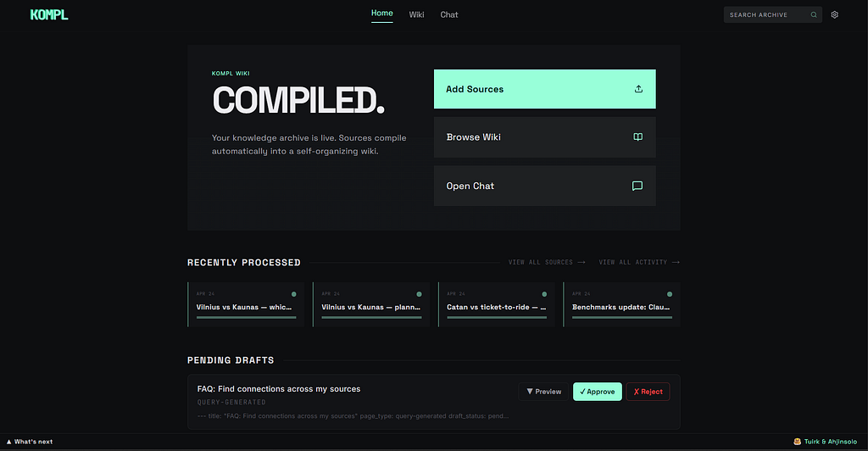Click status dot on Benchmarks update card
Viewport: 868px width, 451px height.
670,294
